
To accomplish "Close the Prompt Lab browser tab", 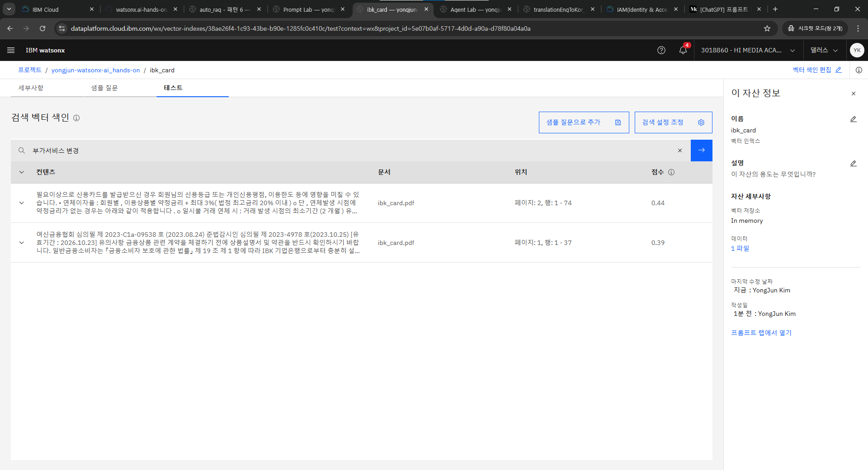I will pyautogui.click(x=343, y=9).
